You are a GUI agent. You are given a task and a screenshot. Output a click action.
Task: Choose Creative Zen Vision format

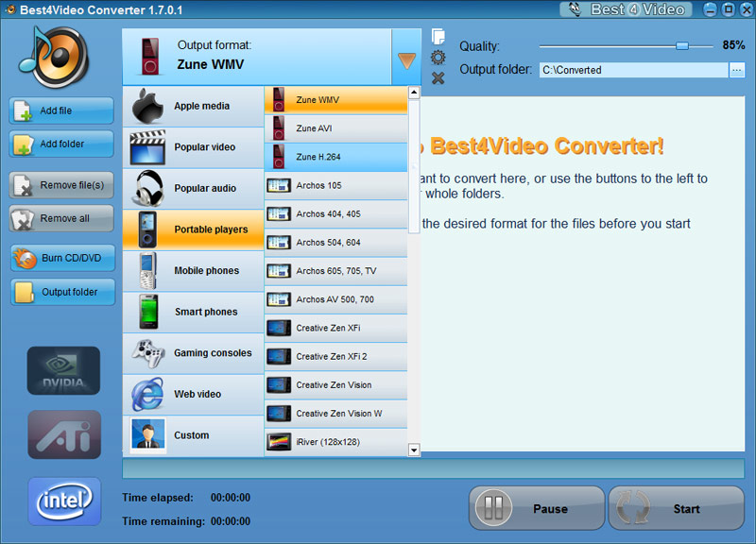[336, 385]
